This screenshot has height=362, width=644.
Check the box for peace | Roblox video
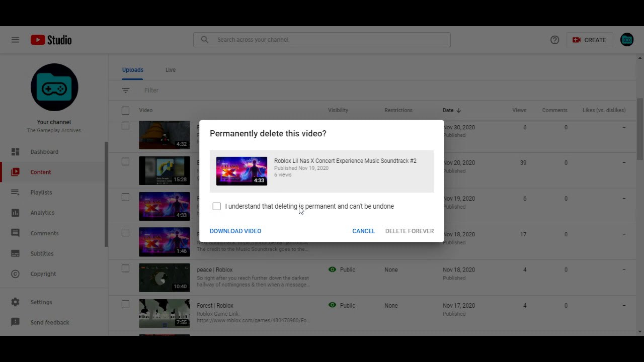point(125,268)
